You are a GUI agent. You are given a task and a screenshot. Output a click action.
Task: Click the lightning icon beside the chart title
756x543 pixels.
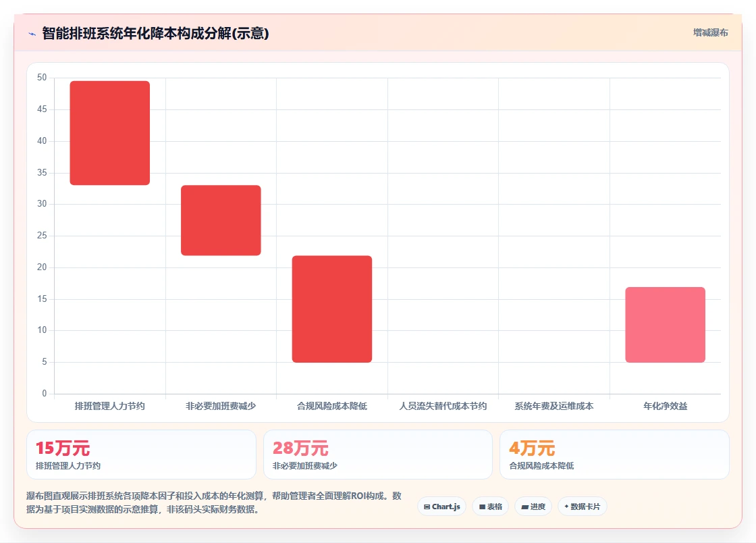pyautogui.click(x=32, y=34)
